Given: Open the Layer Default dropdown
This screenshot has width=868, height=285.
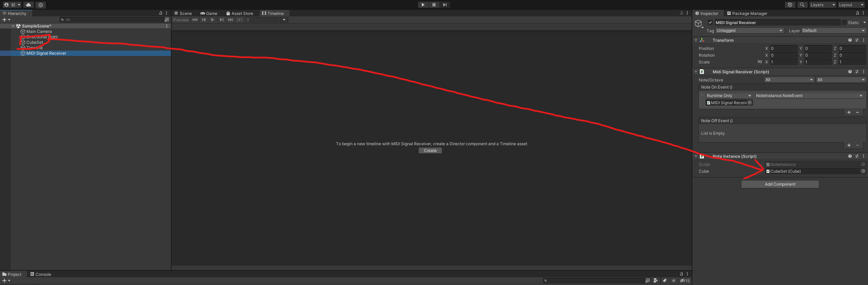Looking at the screenshot, I should [834, 31].
